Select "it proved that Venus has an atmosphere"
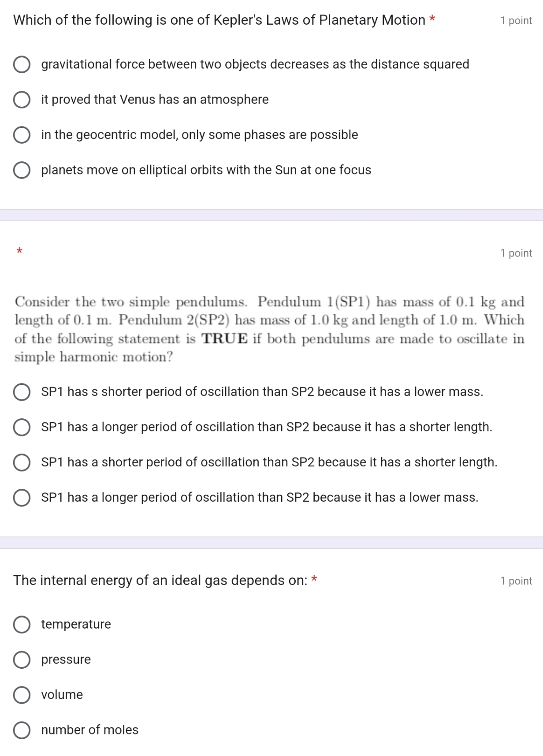The height and width of the screenshot is (756, 543). pyautogui.click(x=21, y=100)
